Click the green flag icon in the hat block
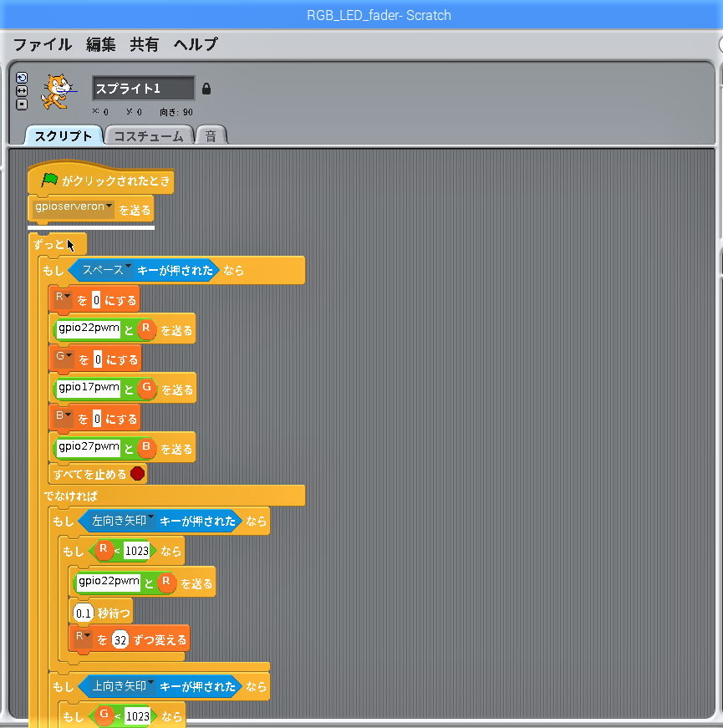Viewport: 723px width, 728px height. (x=48, y=180)
